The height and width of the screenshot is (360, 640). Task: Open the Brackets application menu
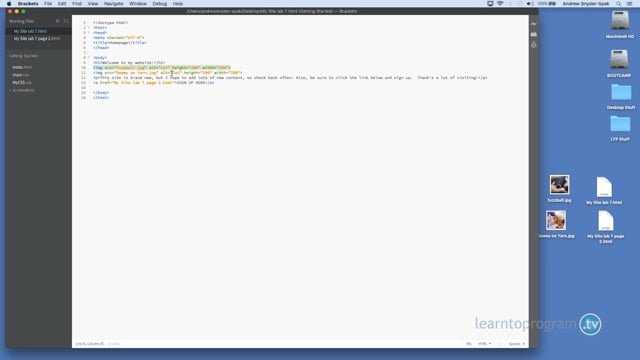tap(28, 4)
